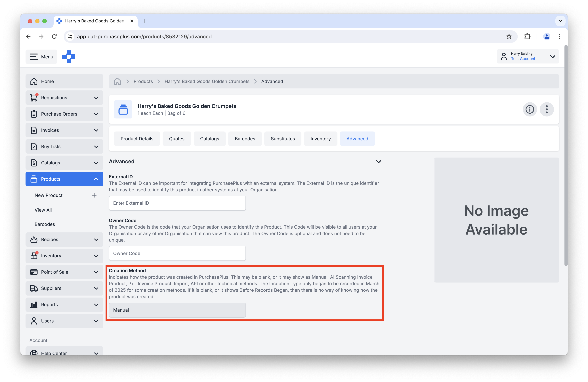Click the Creation Method Manual field
Screen dimensions: 588x382
point(177,310)
